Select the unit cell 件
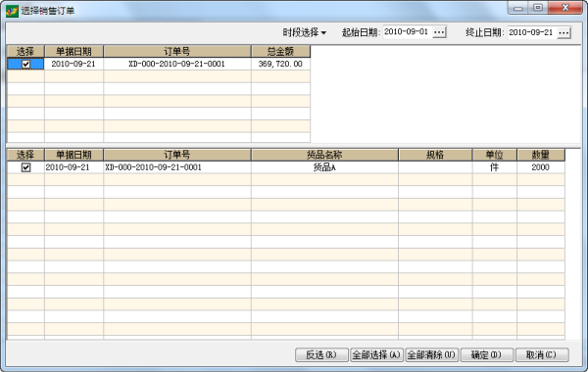This screenshot has width=588, height=372. pos(495,167)
